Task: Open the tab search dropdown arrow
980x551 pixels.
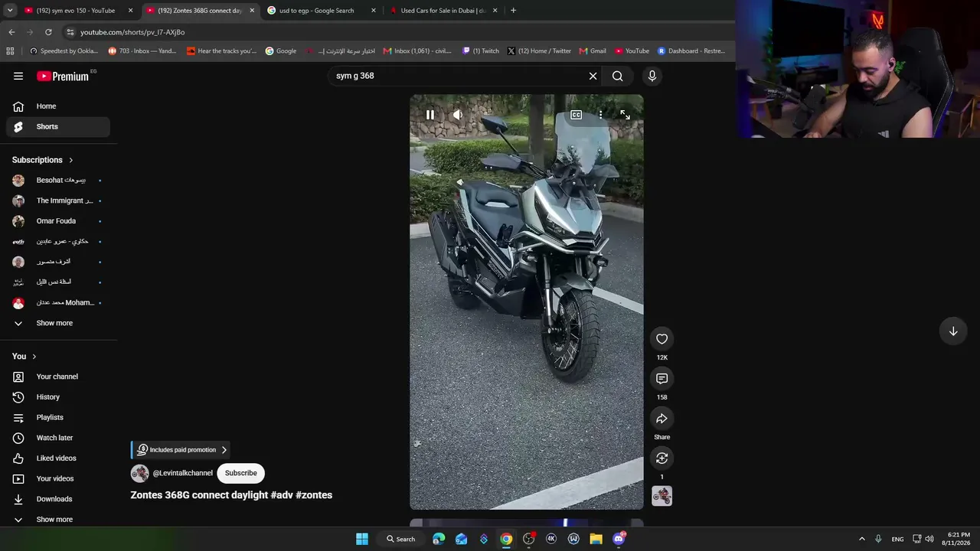Action: pos(9,11)
